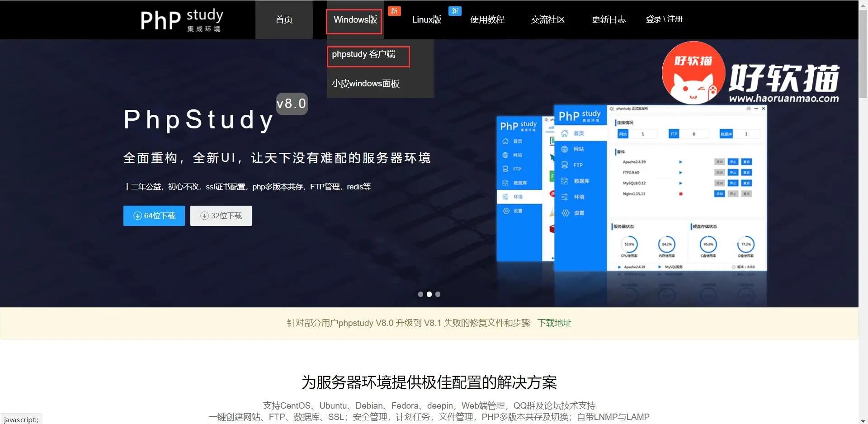868x424 pixels.
Task: Open the Linux版 menu
Action: coord(426,19)
